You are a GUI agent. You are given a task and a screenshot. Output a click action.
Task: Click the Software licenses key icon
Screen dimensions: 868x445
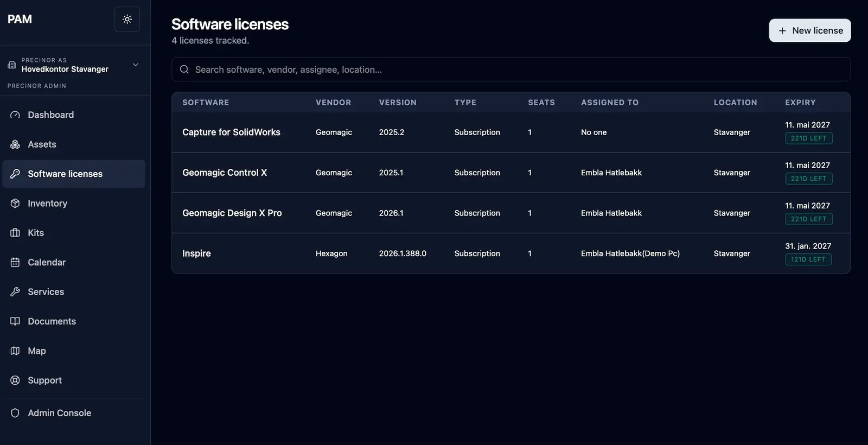15,174
